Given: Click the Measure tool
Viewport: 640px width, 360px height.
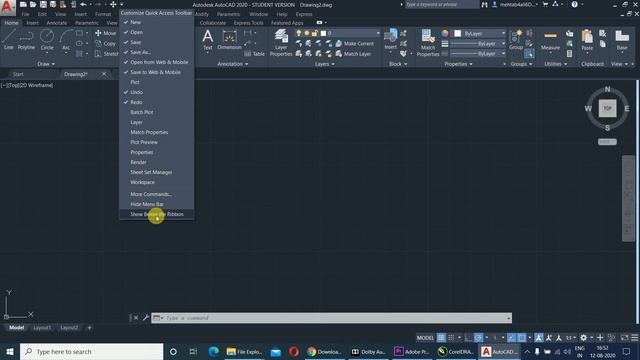Looking at the screenshot, I should click(x=550, y=40).
